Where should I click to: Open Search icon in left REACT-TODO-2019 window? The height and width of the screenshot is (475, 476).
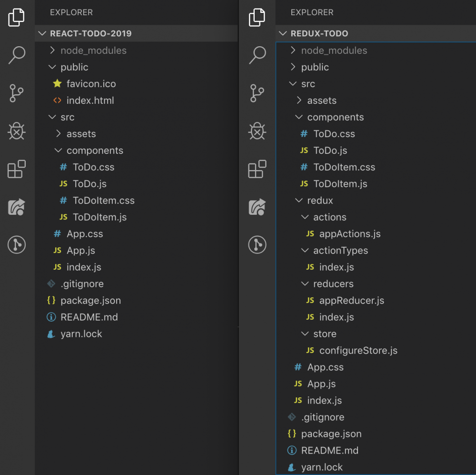tap(16, 55)
